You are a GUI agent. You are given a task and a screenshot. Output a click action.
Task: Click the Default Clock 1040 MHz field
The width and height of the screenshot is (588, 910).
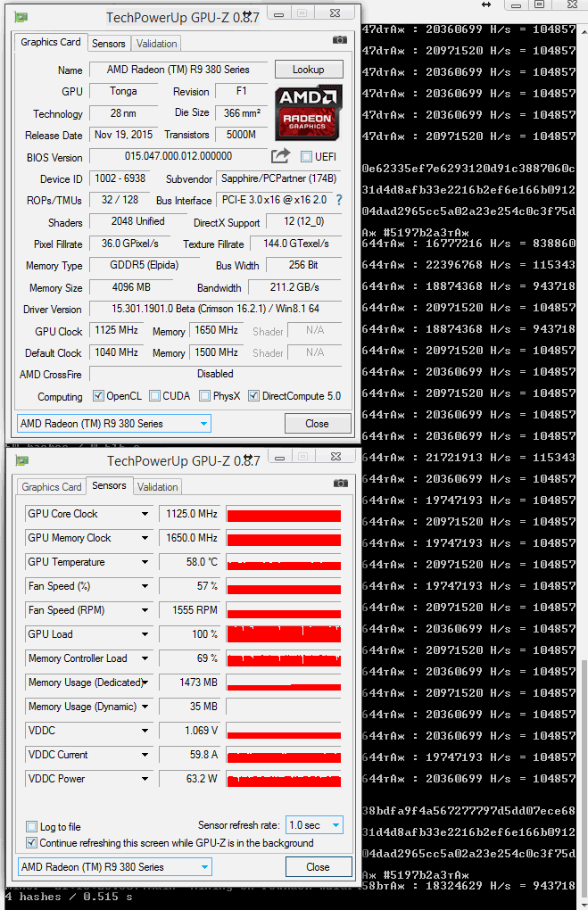click(x=117, y=352)
